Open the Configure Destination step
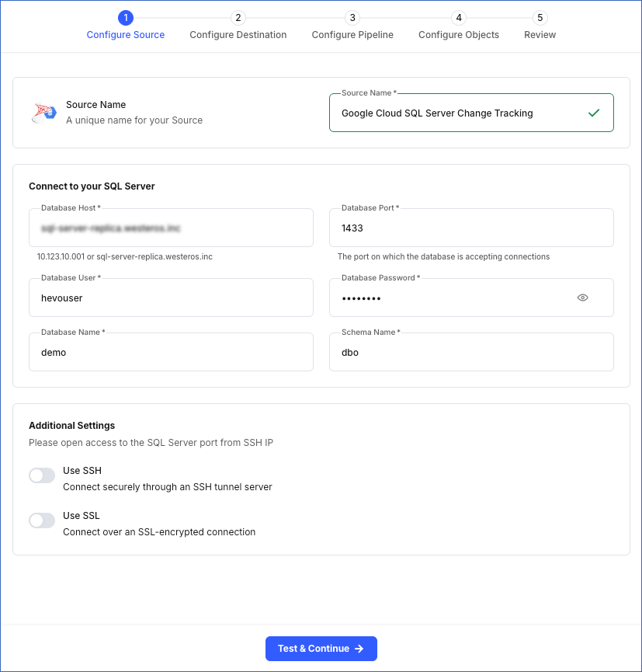The width and height of the screenshot is (642, 672). point(238,35)
